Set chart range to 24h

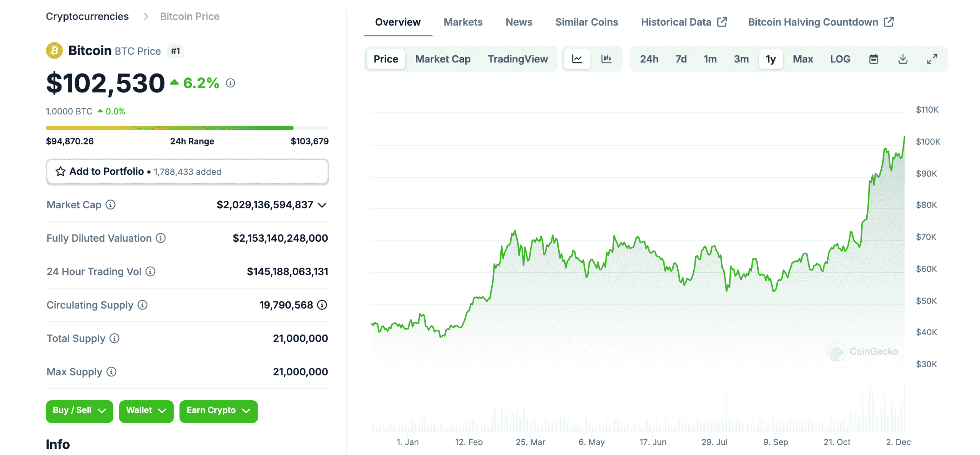click(x=649, y=59)
